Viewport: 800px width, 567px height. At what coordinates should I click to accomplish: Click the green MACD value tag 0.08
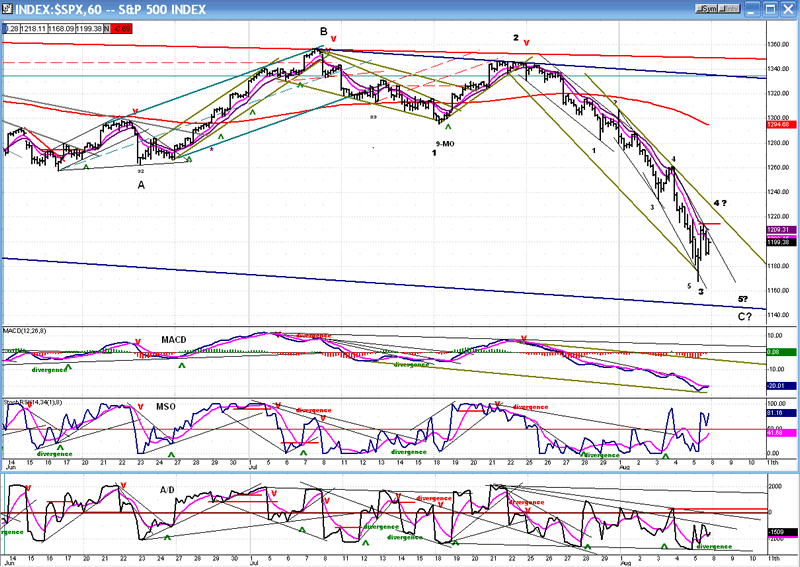click(x=781, y=352)
